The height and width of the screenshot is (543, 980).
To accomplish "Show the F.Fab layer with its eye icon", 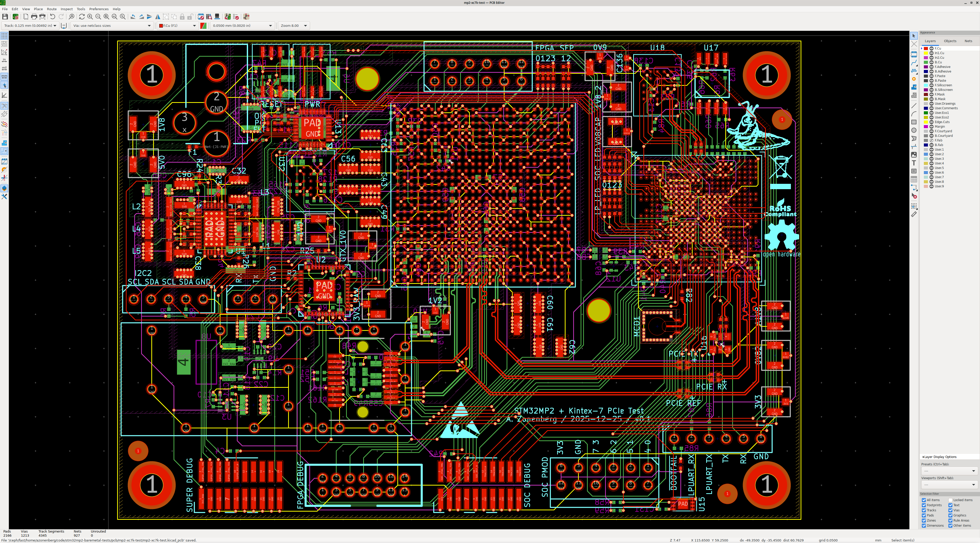I will point(931,140).
